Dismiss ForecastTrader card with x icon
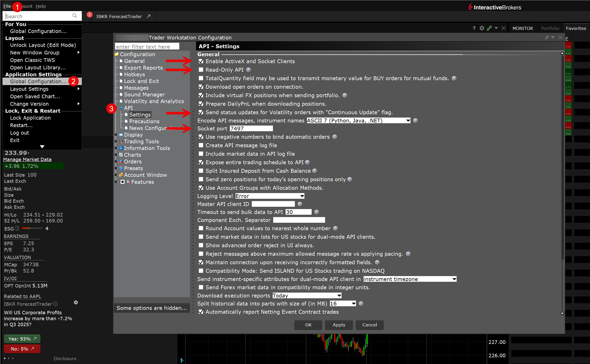This screenshot has width=590, height=364. point(76,302)
